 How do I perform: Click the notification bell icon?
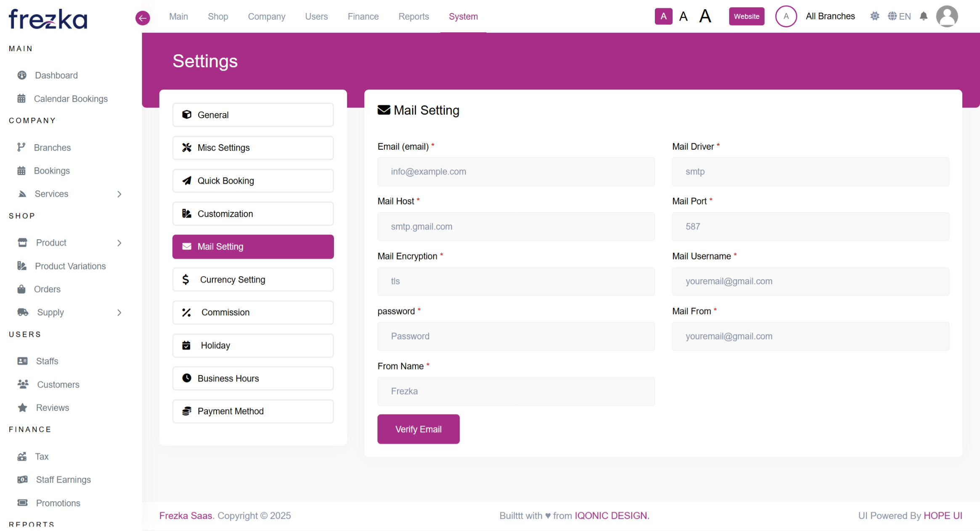click(923, 16)
